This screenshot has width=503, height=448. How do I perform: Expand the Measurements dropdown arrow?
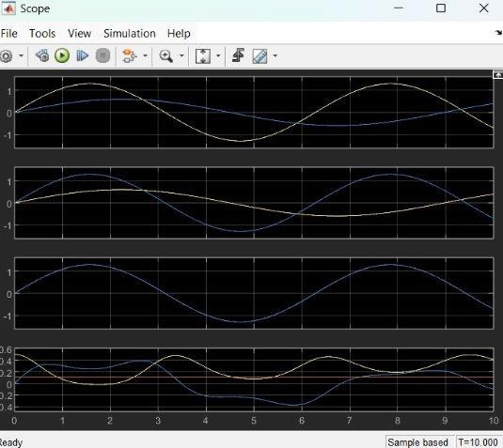pyautogui.click(x=275, y=55)
